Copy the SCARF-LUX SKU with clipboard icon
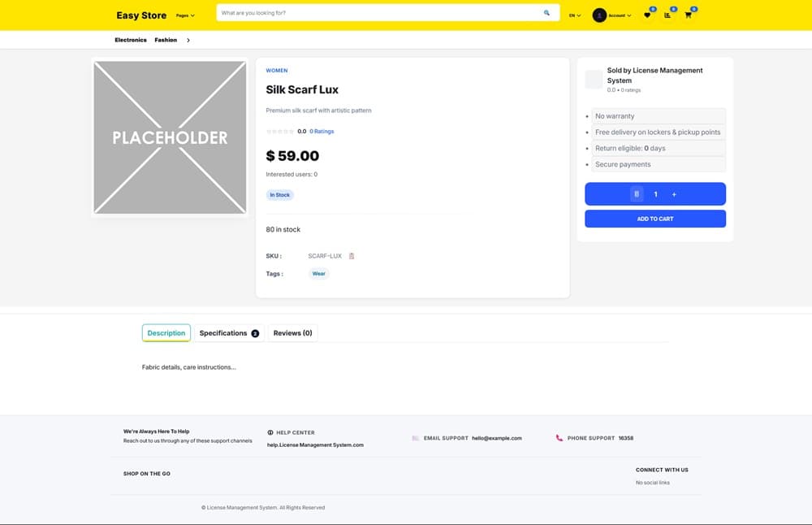The width and height of the screenshot is (812, 525). (352, 256)
